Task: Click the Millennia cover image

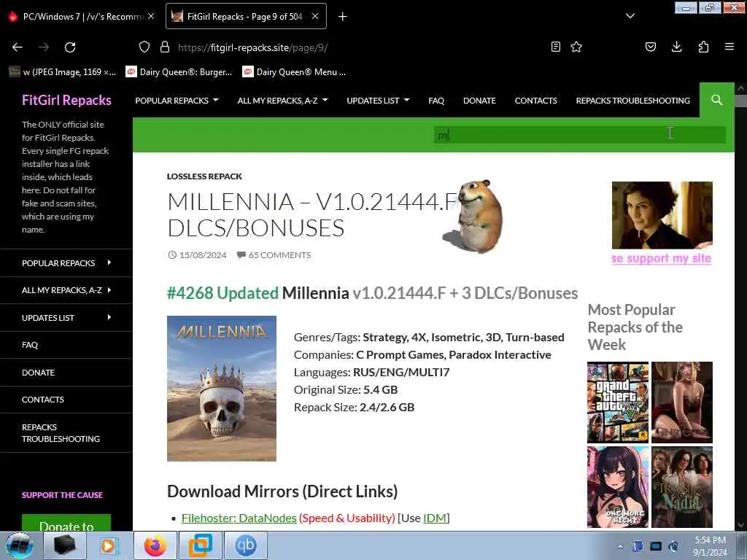Action: pyautogui.click(x=222, y=388)
